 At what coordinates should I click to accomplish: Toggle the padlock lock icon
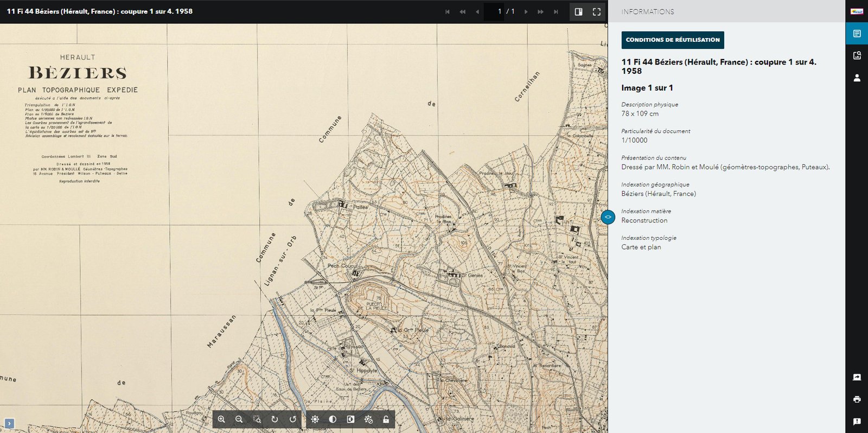tap(386, 419)
